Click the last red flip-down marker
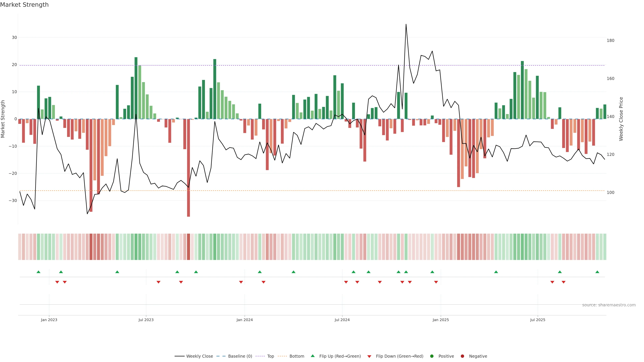This screenshot has height=362, width=644. (x=563, y=282)
